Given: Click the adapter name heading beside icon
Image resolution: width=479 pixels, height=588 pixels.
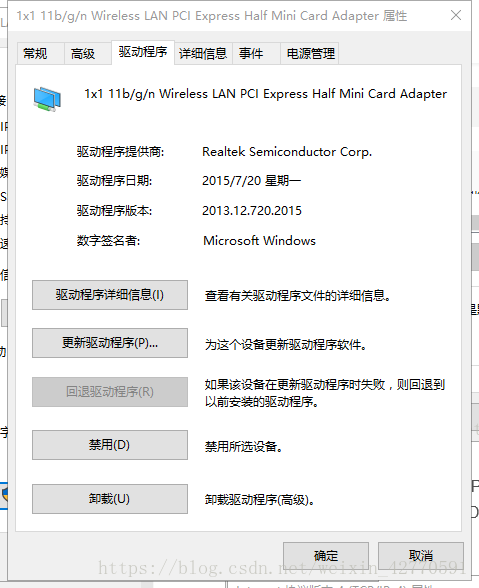Looking at the screenshot, I should coord(266,94).
